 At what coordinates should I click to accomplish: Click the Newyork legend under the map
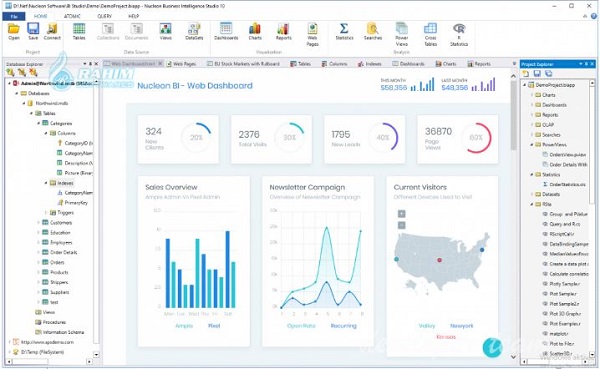[x=461, y=326]
